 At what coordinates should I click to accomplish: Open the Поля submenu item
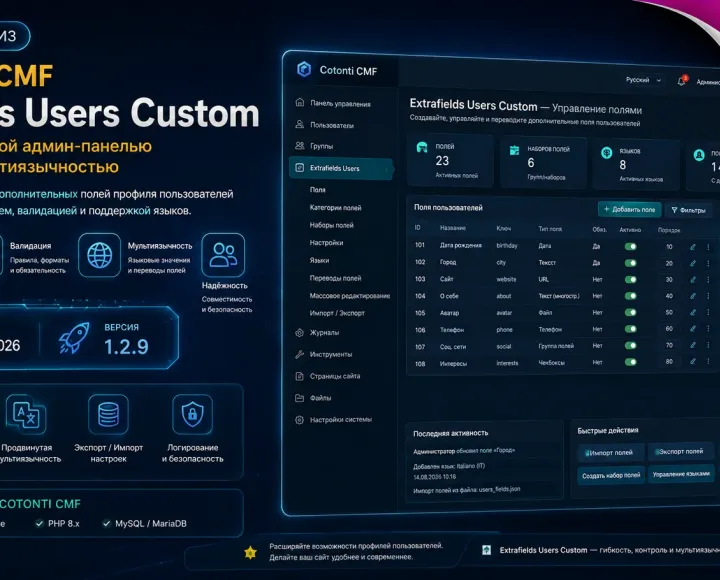(x=318, y=190)
